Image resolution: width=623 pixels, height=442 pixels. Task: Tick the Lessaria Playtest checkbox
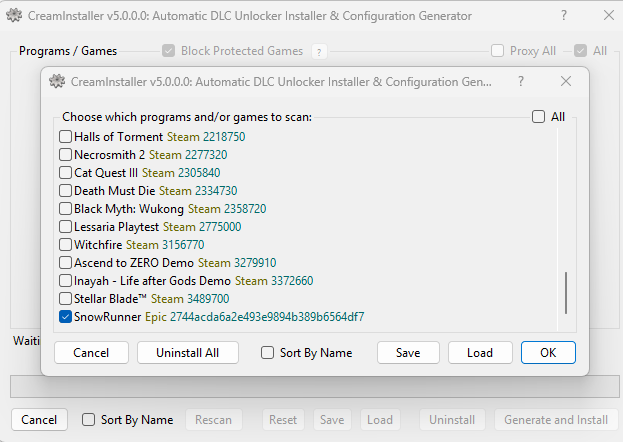[65, 227]
